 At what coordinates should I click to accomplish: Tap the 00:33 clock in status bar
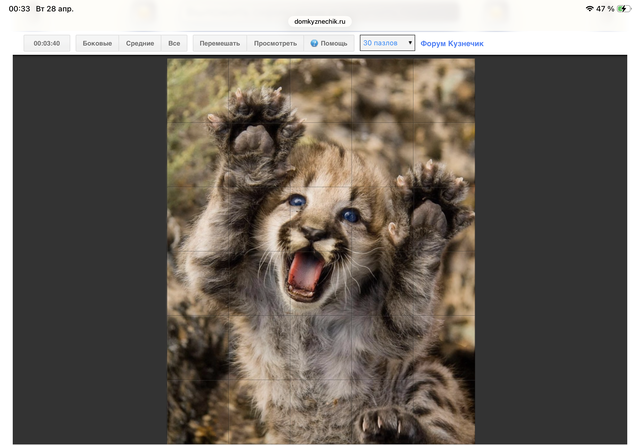tap(19, 9)
